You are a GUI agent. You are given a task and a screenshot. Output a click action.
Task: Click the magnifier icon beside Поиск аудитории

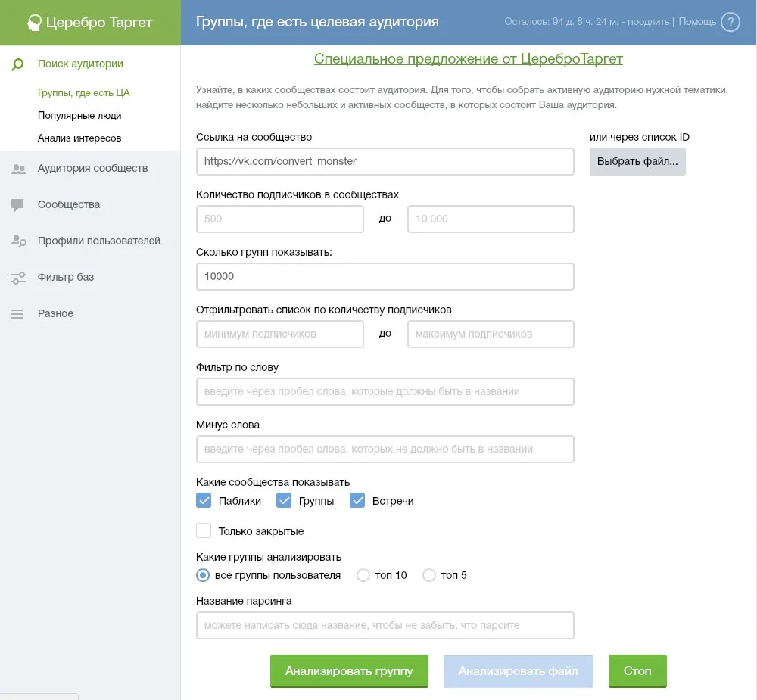click(x=18, y=64)
